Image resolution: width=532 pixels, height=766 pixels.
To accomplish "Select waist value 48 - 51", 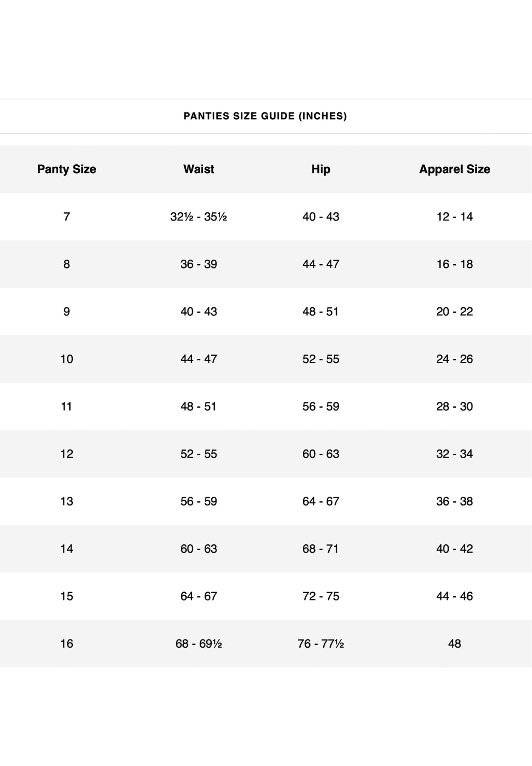I will [x=199, y=406].
